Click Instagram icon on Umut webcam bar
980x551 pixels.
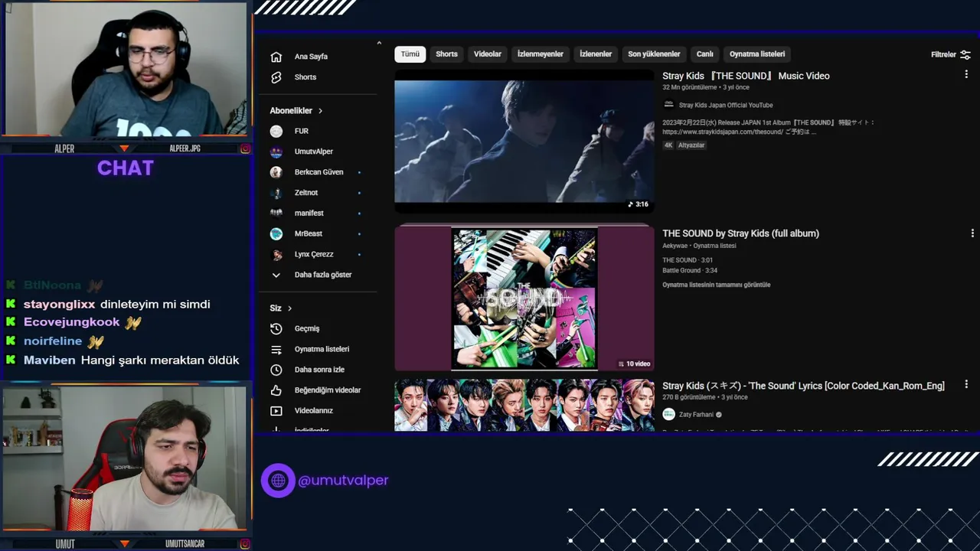(245, 544)
